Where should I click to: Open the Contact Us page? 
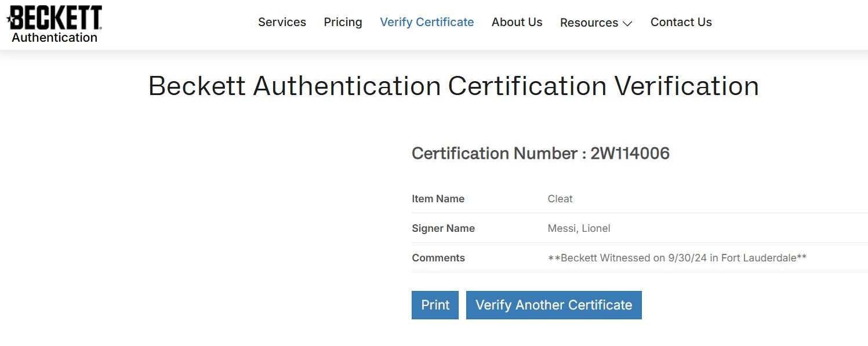[681, 22]
